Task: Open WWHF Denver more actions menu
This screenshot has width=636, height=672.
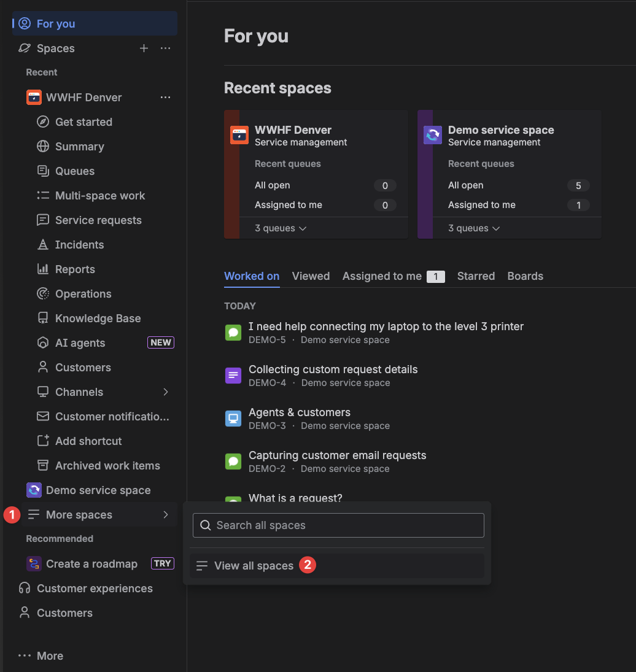Action: point(165,98)
